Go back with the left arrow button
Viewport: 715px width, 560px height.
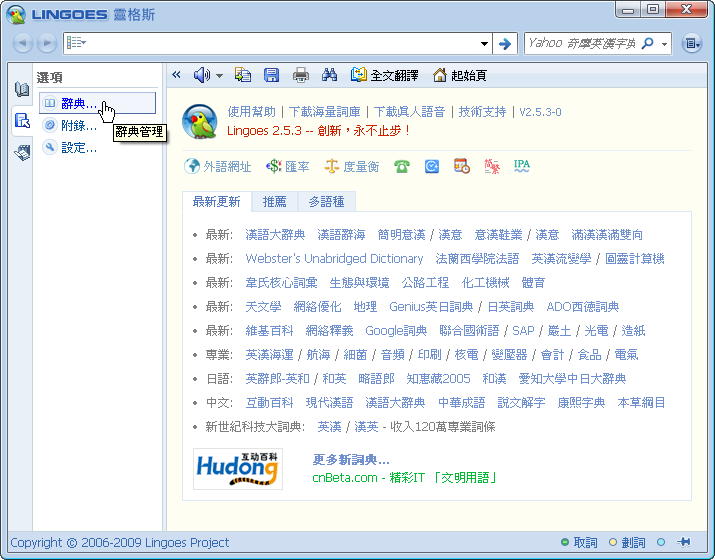coord(22,43)
